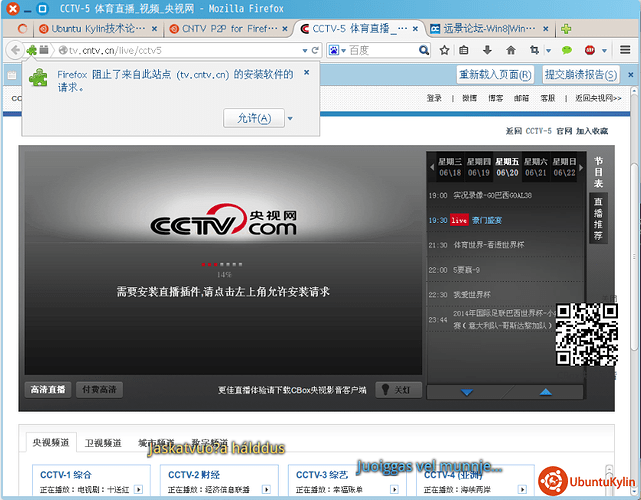Click the search magnifier icon
Image resolution: width=641 pixels, height=500 pixels.
point(424,50)
